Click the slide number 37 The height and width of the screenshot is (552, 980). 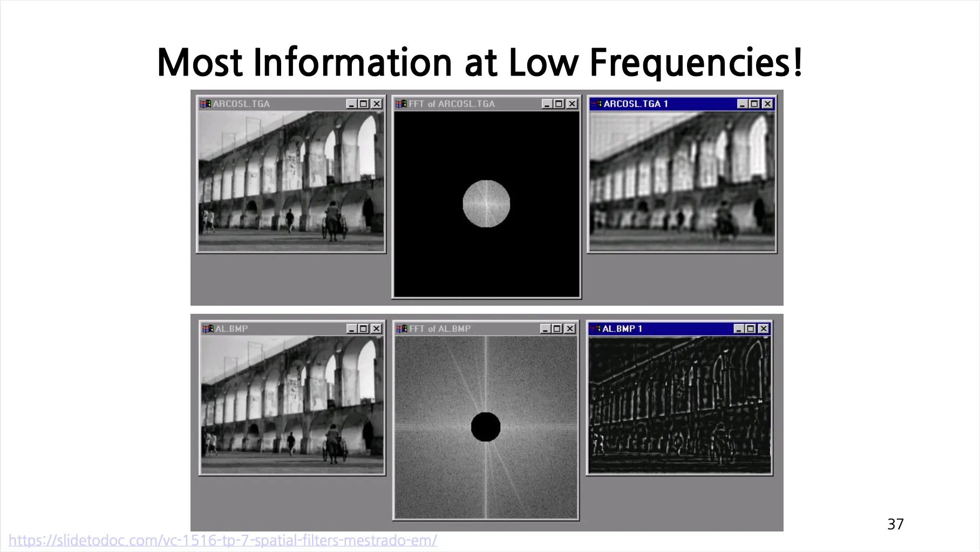pos(895,524)
